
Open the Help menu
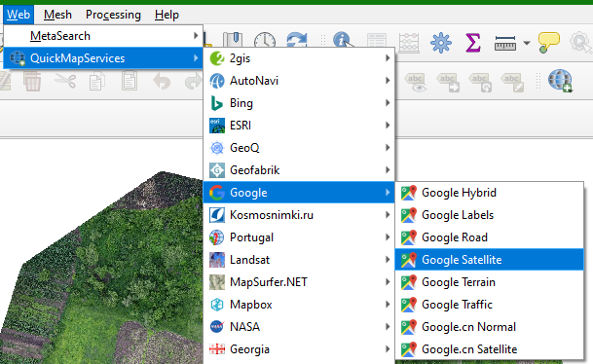(x=167, y=15)
